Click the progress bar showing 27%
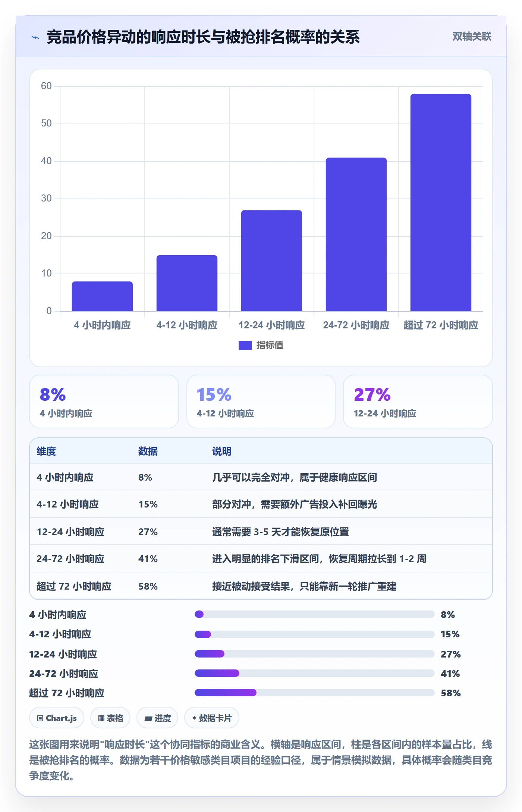Screen dimensions: 522x812 coord(315,654)
